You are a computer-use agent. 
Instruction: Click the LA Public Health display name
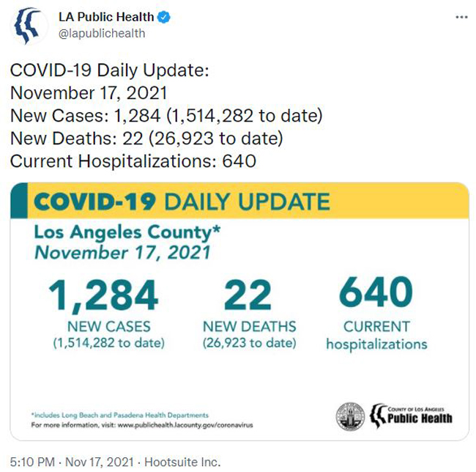point(106,17)
